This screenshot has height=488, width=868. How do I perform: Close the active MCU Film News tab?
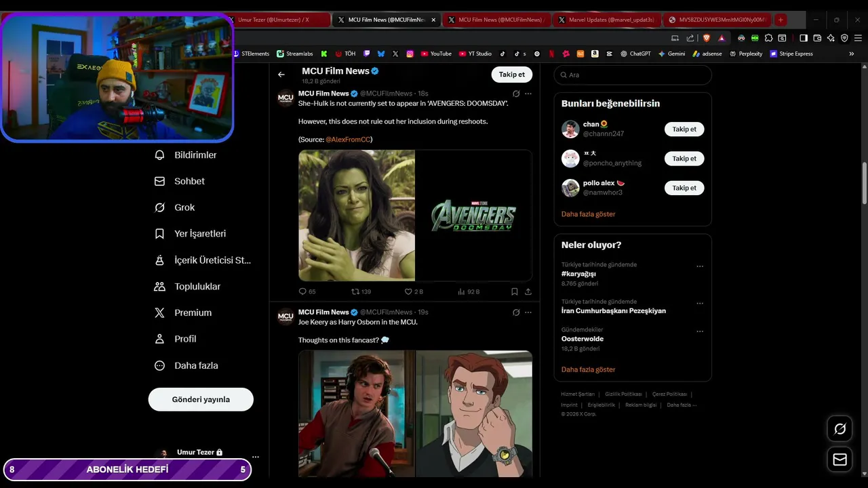pyautogui.click(x=433, y=20)
